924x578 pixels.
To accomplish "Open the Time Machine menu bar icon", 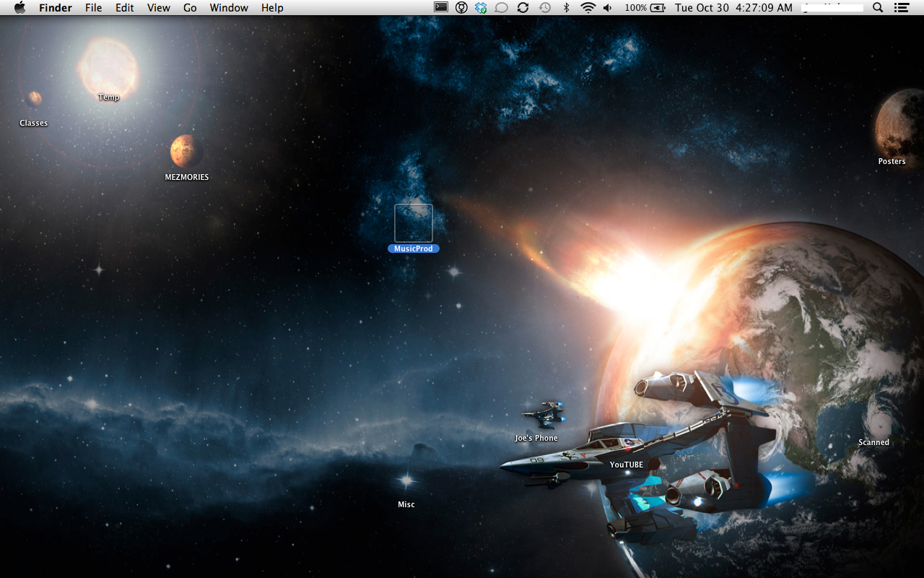I will (545, 7).
